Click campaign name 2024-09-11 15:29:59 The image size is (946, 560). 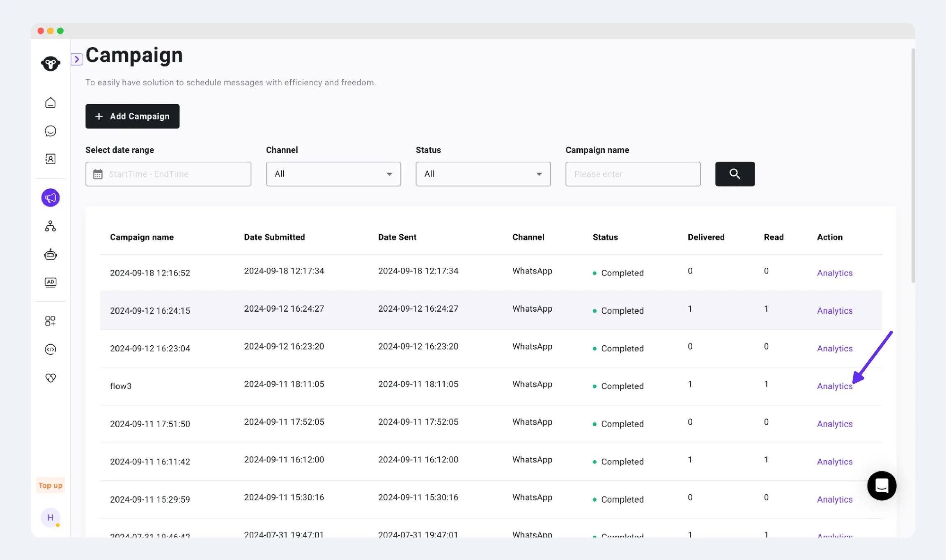click(150, 499)
